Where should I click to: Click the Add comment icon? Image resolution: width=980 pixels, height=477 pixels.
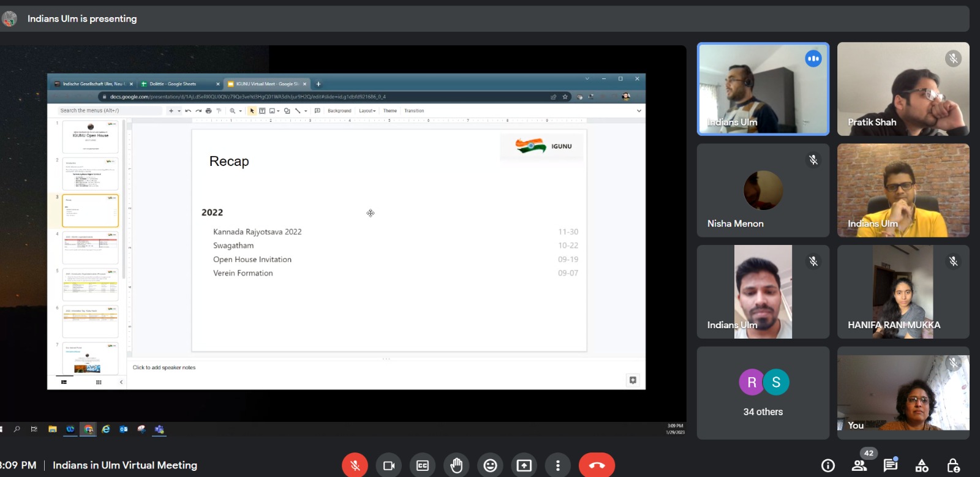coord(317,111)
